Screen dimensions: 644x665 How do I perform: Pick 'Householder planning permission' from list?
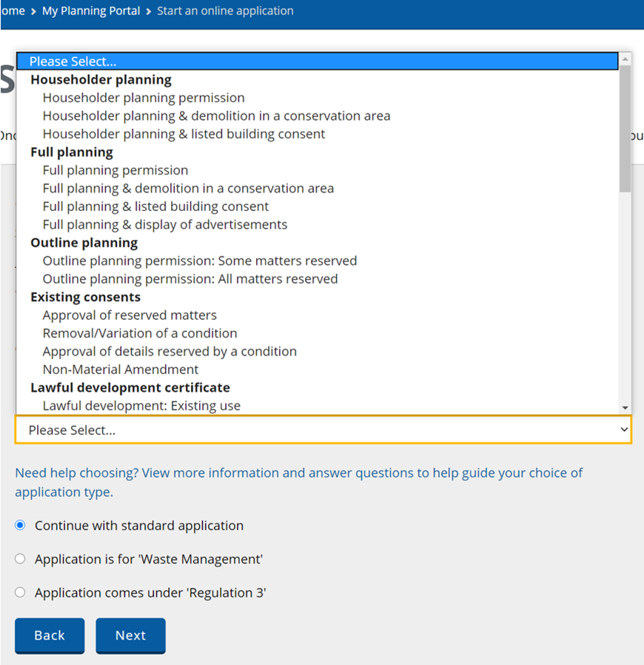144,98
